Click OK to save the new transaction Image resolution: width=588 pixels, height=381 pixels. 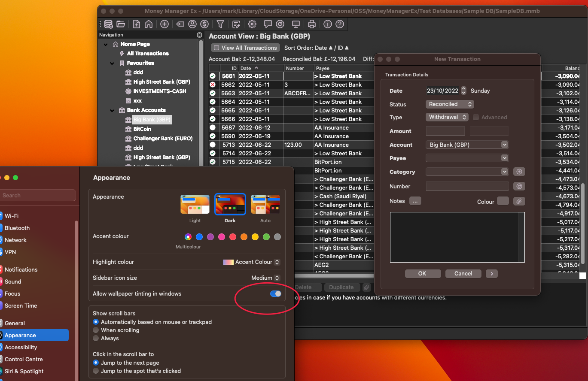[423, 273]
